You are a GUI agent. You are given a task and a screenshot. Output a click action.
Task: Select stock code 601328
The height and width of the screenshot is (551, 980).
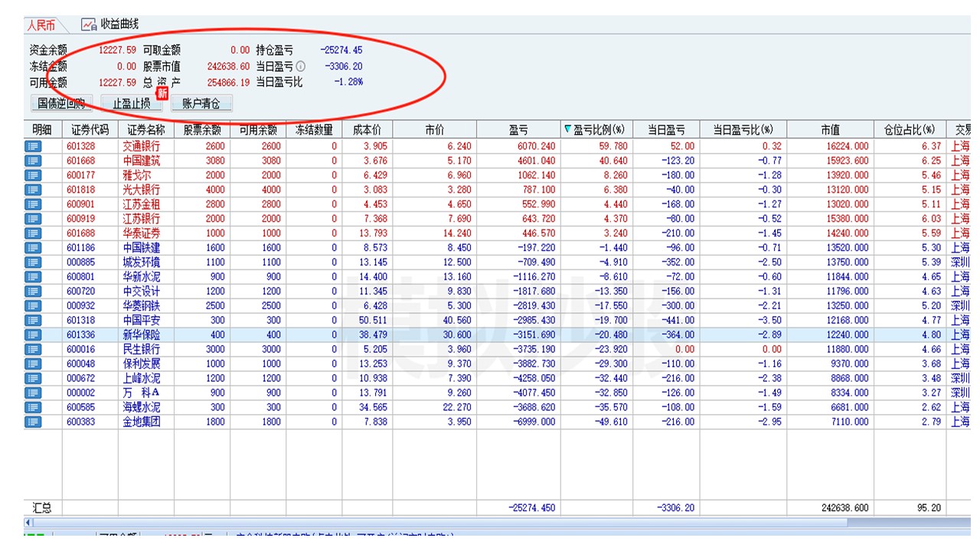click(81, 146)
